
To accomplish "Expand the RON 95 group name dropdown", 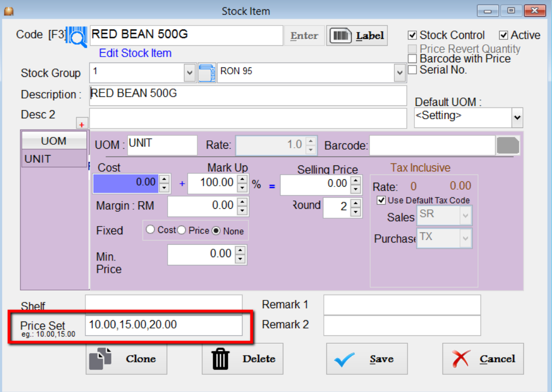I will (x=399, y=73).
